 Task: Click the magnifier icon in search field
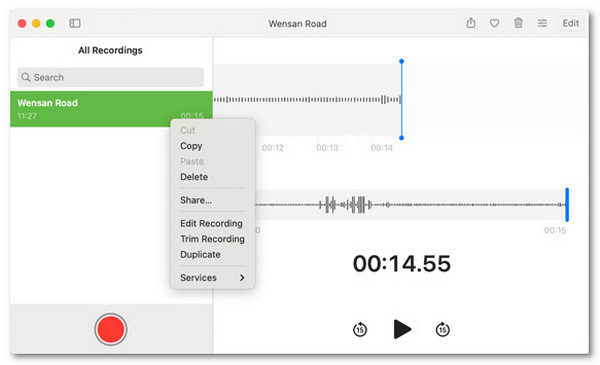pos(26,77)
